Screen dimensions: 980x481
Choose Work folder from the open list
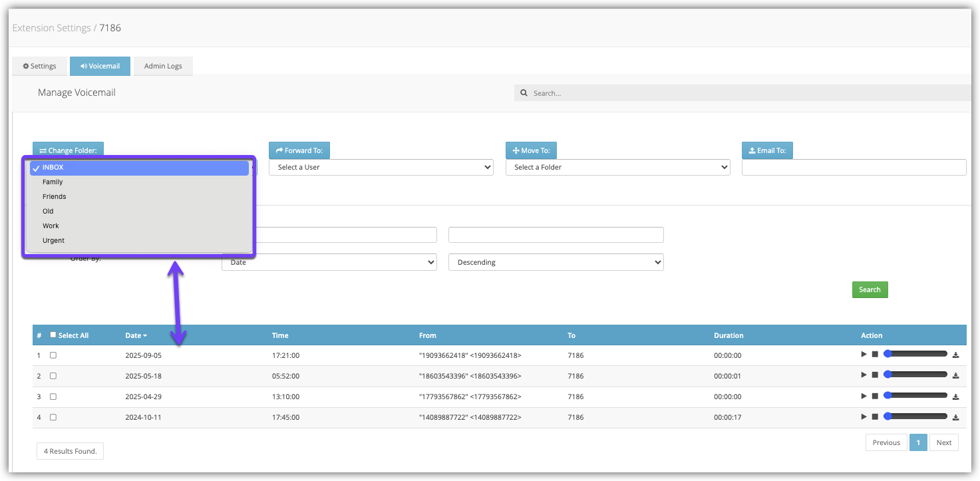click(51, 226)
